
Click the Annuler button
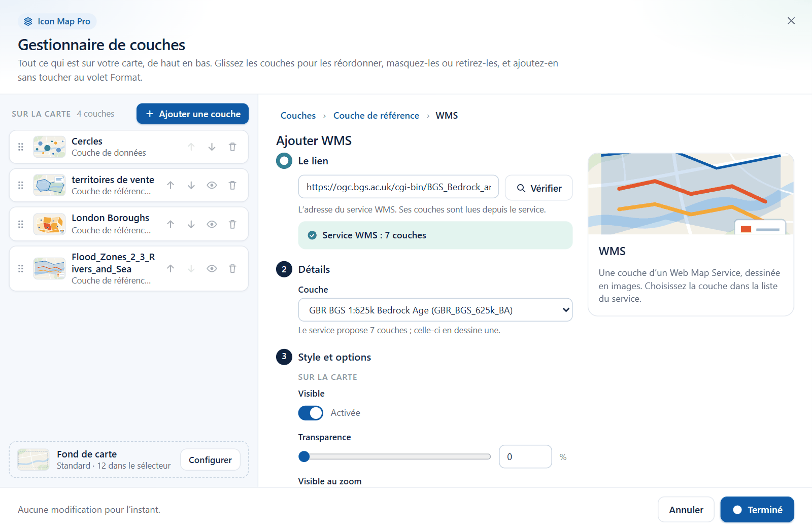[x=686, y=510]
